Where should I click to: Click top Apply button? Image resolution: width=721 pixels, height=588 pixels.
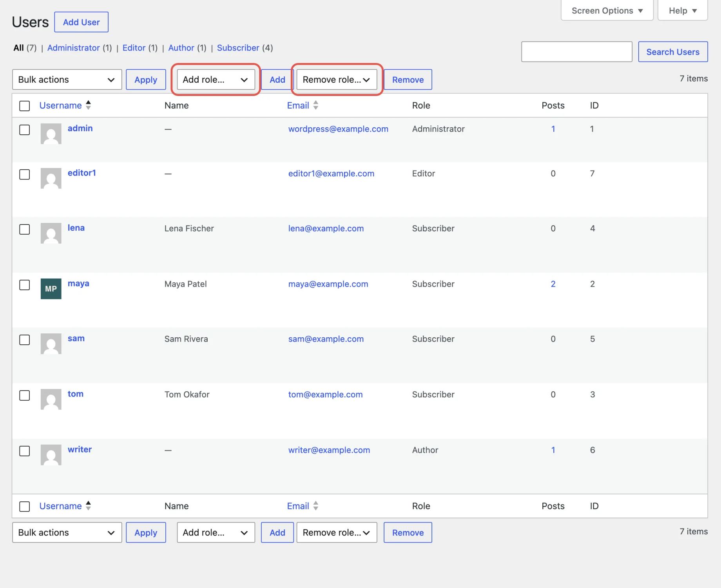point(146,80)
